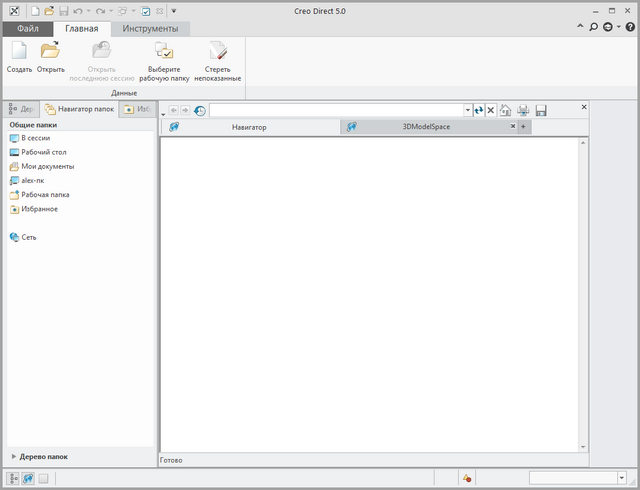Click the browser home icon
The image size is (640, 490).
(x=506, y=110)
